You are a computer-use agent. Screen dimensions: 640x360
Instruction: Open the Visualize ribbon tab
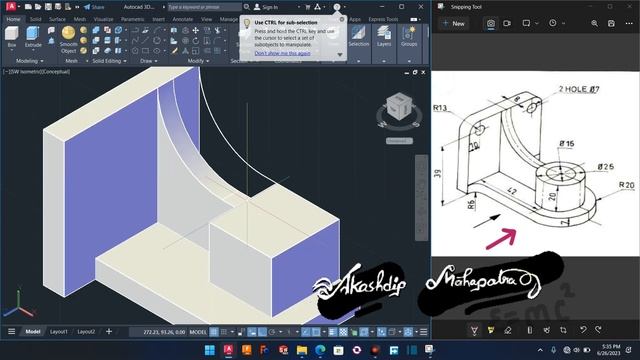point(104,19)
